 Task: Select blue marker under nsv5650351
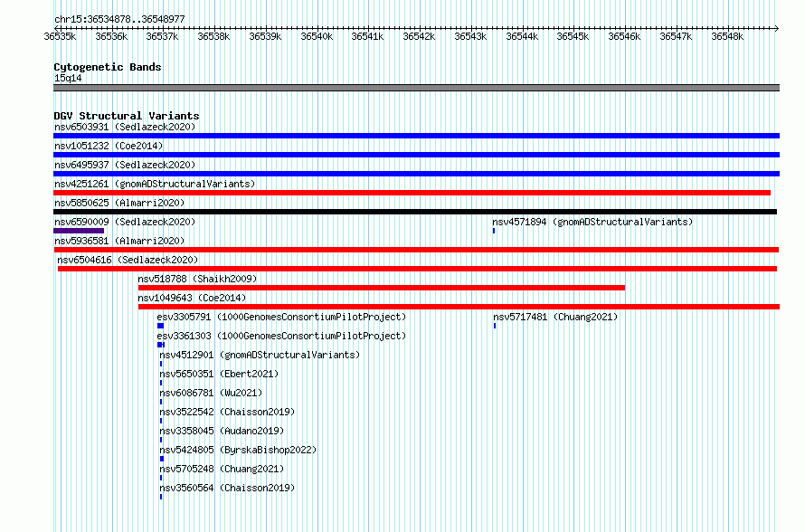pyautogui.click(x=161, y=383)
